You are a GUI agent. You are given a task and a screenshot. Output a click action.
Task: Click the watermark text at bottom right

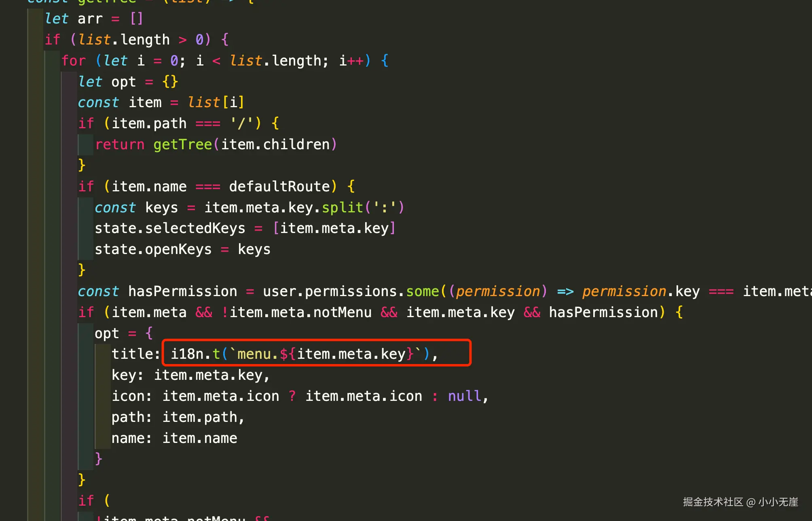(x=740, y=502)
